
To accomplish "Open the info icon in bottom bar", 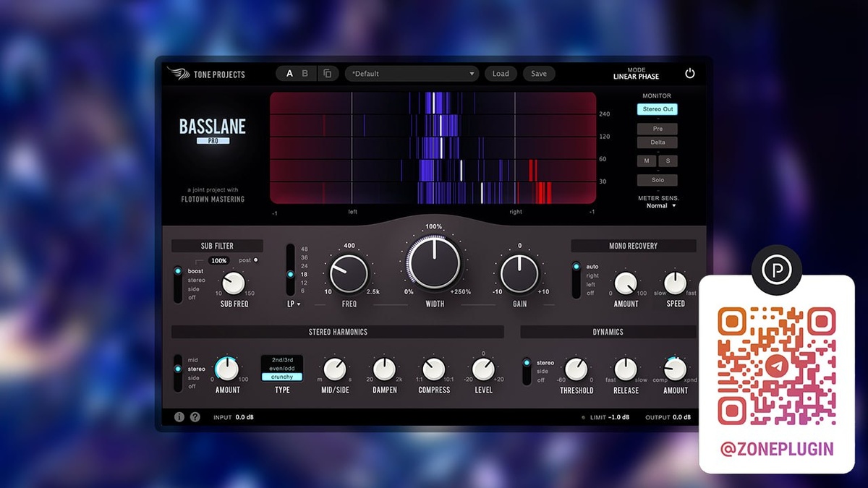I will pyautogui.click(x=179, y=417).
